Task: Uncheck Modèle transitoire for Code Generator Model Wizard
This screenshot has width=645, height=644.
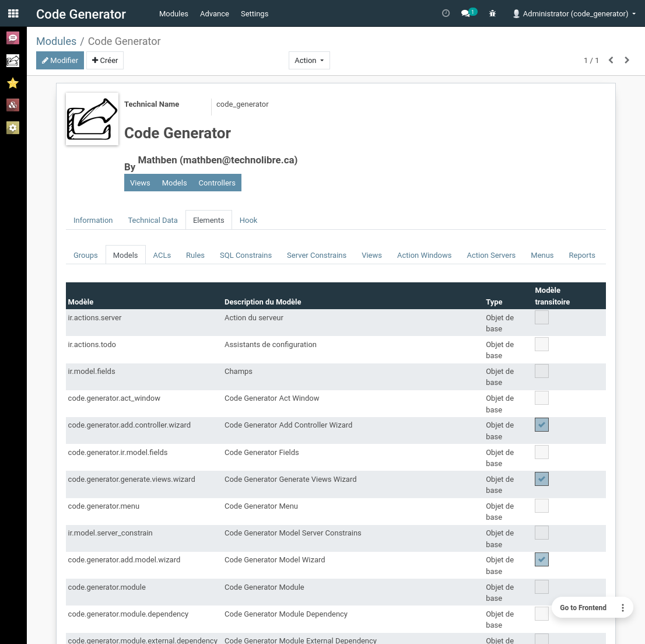Action: (x=541, y=559)
